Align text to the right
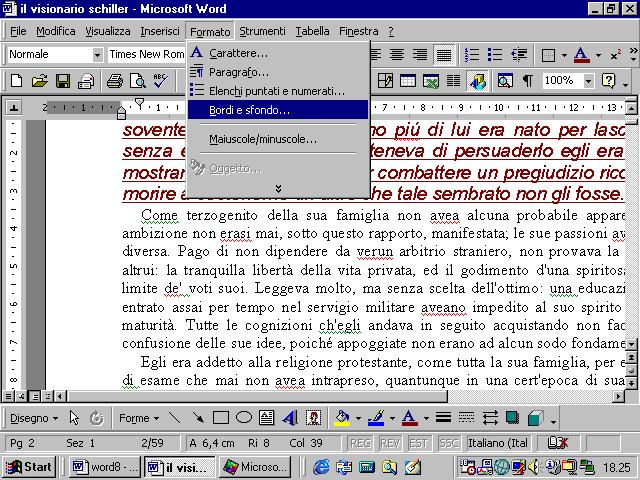Image resolution: width=640 pixels, height=480 pixels. coord(420,54)
